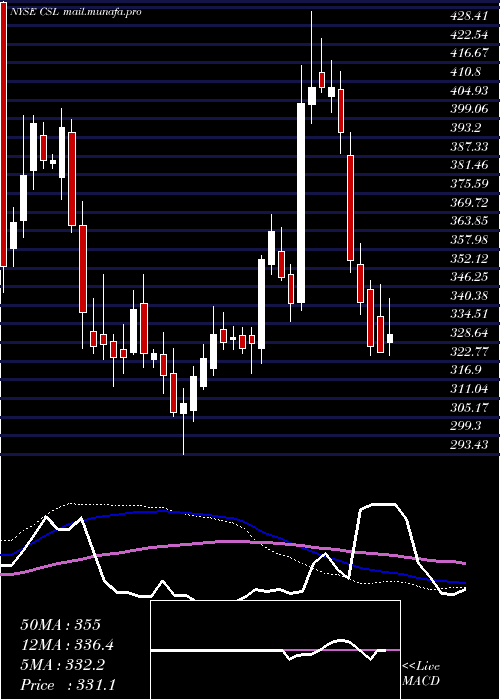The image size is (500, 700).
Task: Click the 311.04 price axis label
Action: tap(469, 389)
